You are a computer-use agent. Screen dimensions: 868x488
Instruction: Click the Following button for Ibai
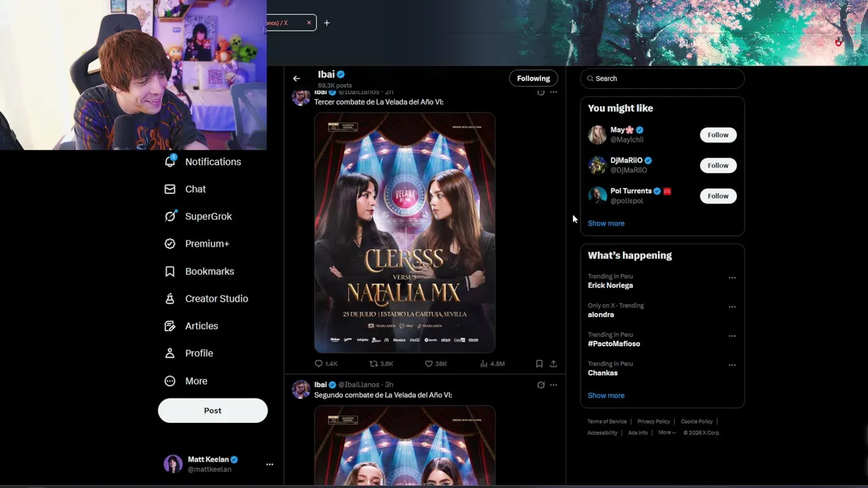(534, 79)
